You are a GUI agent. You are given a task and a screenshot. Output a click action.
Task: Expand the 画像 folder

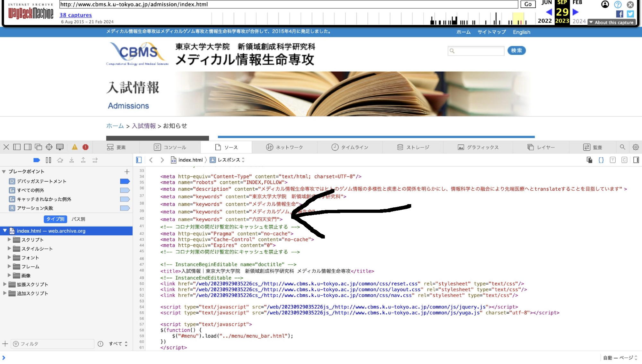[x=9, y=276]
